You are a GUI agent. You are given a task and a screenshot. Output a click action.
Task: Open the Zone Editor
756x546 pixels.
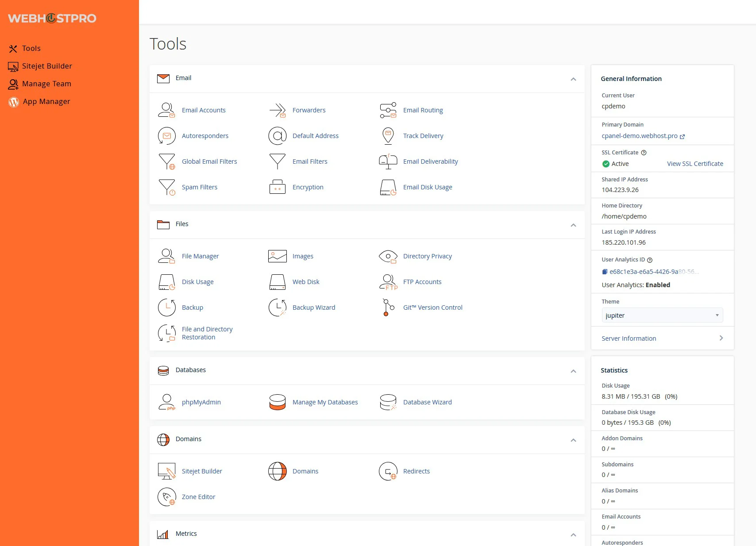[x=198, y=497]
